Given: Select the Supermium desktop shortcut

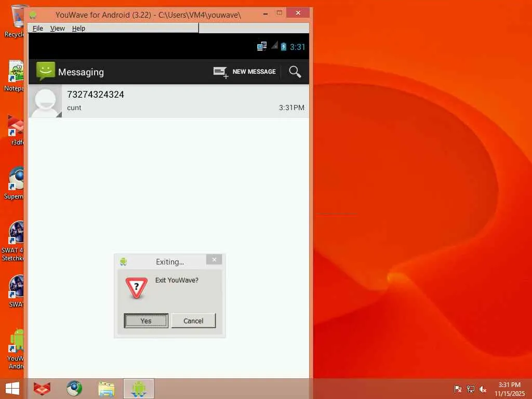Looking at the screenshot, I should tap(14, 183).
